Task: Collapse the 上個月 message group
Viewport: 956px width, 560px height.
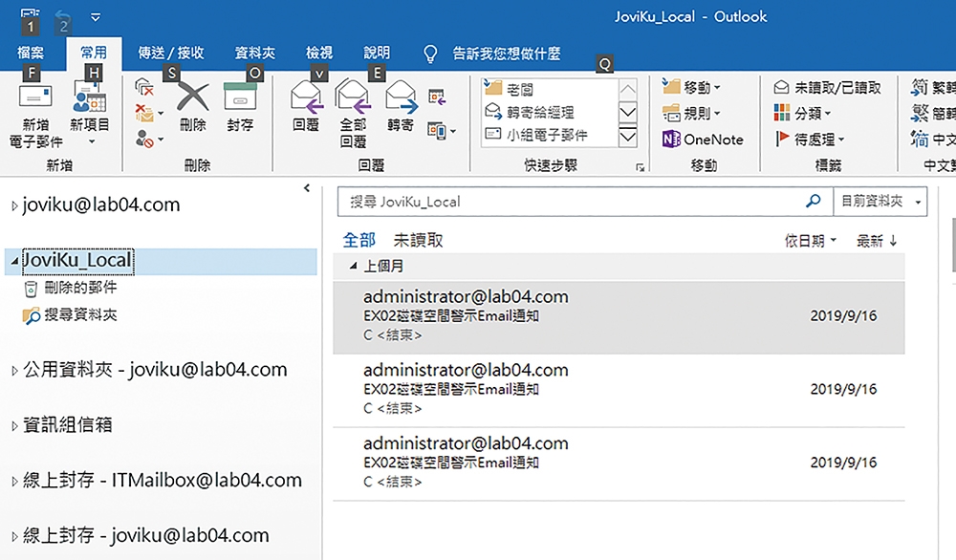Action: tap(353, 267)
